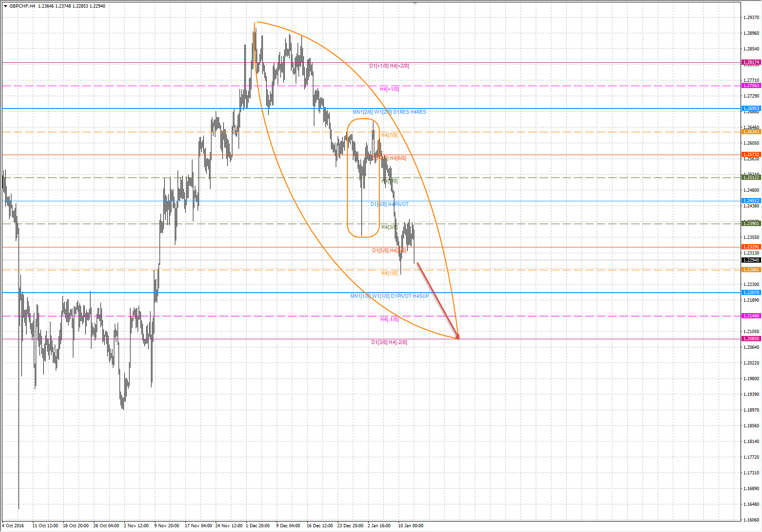Select the H4[-1/8] level label

tap(390, 320)
